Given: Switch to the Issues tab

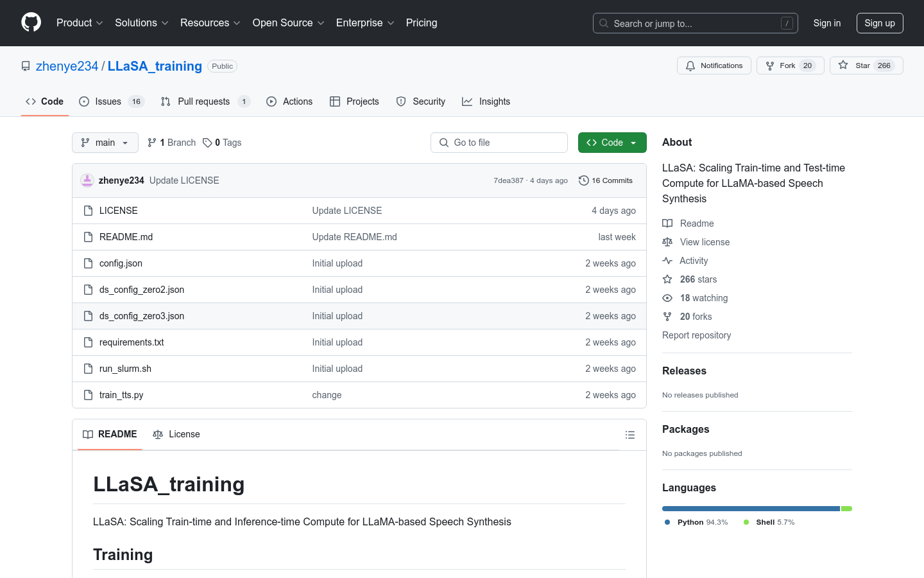Looking at the screenshot, I should tap(112, 101).
